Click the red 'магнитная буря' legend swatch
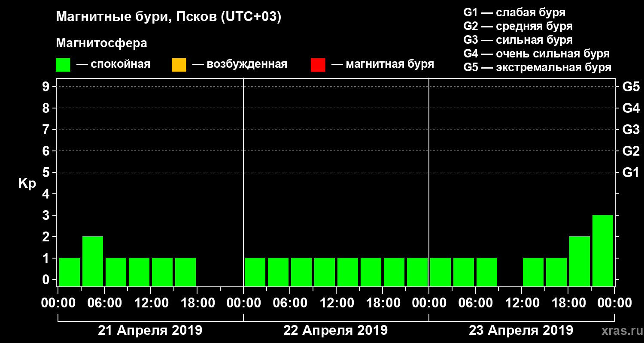This screenshot has width=644, height=343. pyautogui.click(x=318, y=65)
